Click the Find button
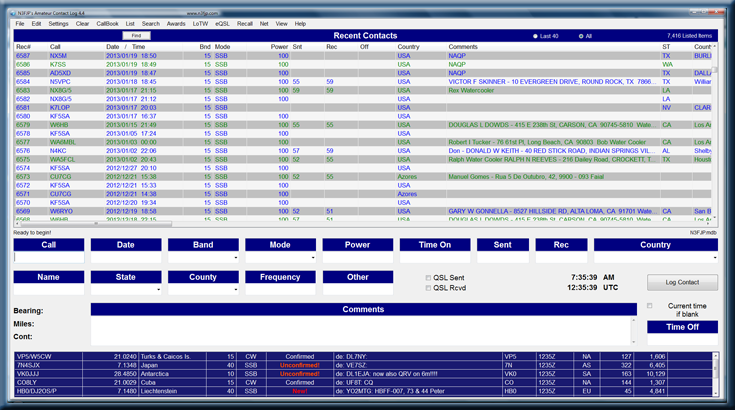This screenshot has height=410, width=735. click(x=136, y=35)
